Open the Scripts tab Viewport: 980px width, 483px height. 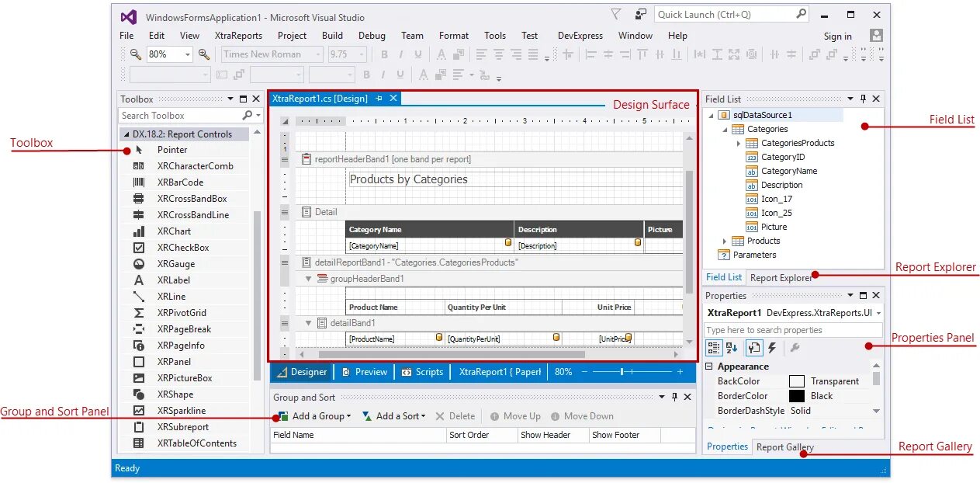422,372
